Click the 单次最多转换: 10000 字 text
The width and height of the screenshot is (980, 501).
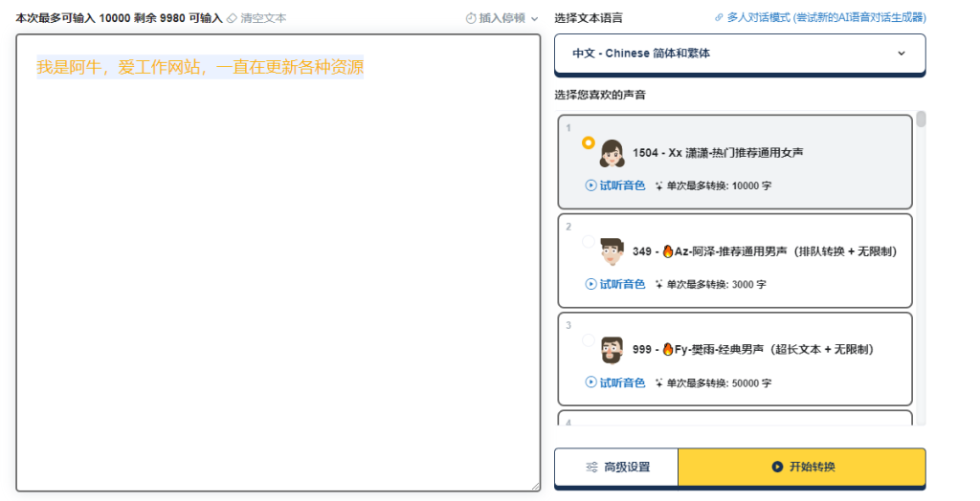tap(719, 185)
